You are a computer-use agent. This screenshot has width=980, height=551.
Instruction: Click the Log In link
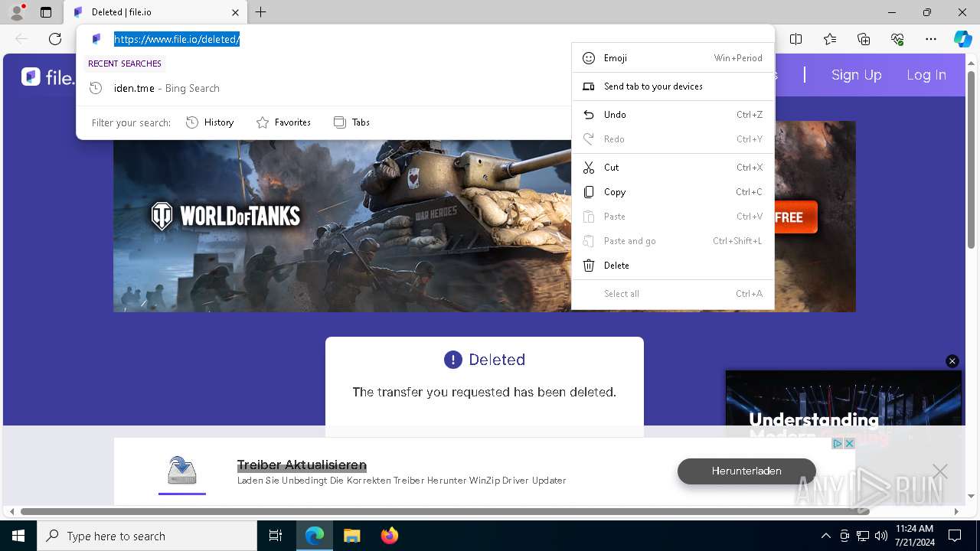[x=926, y=75]
